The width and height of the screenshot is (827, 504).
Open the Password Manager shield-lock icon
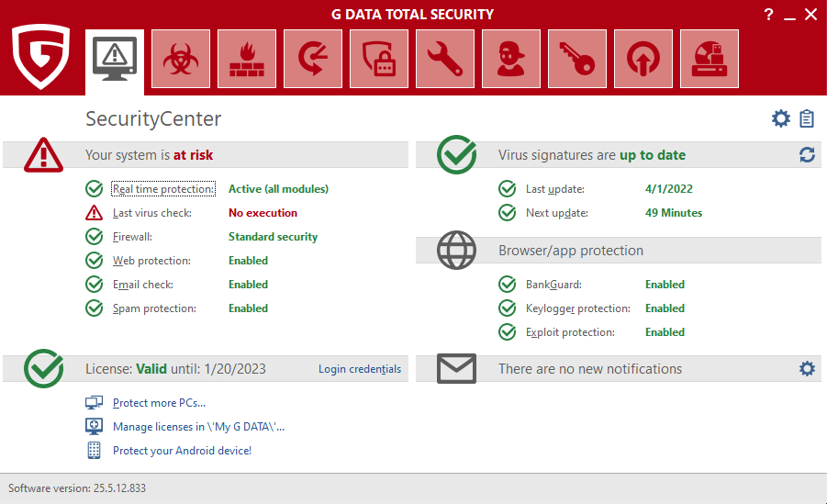[x=379, y=60]
